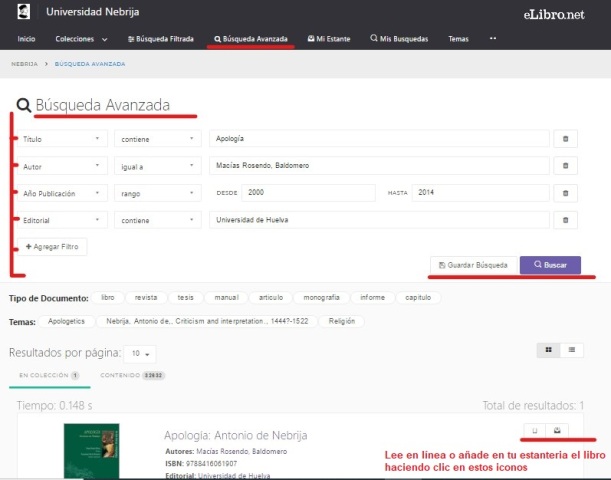This screenshot has width=611, height=480.
Task: Delete the Autor filter row
Action: [x=565, y=166]
